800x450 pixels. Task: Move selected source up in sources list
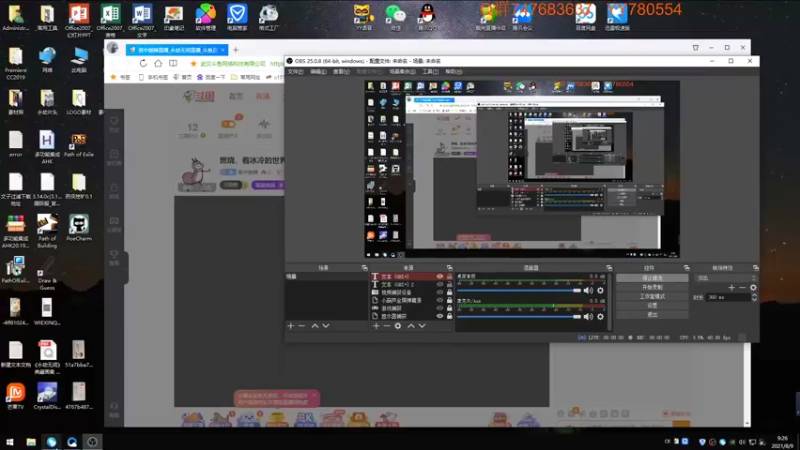point(411,326)
